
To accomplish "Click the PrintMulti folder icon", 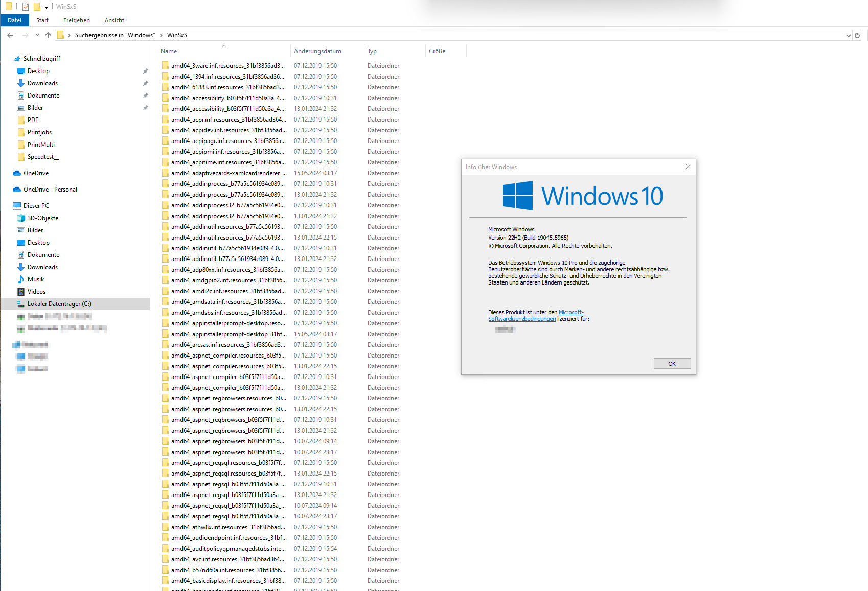I will [x=21, y=145].
